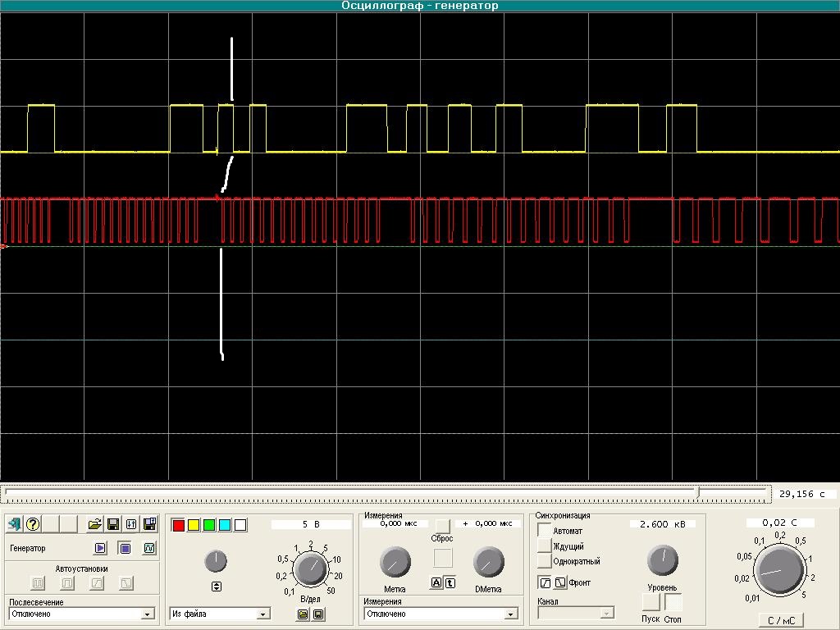This screenshot has height=630, width=840.
Task: Toggle the A measurement mode button
Action: point(436,583)
